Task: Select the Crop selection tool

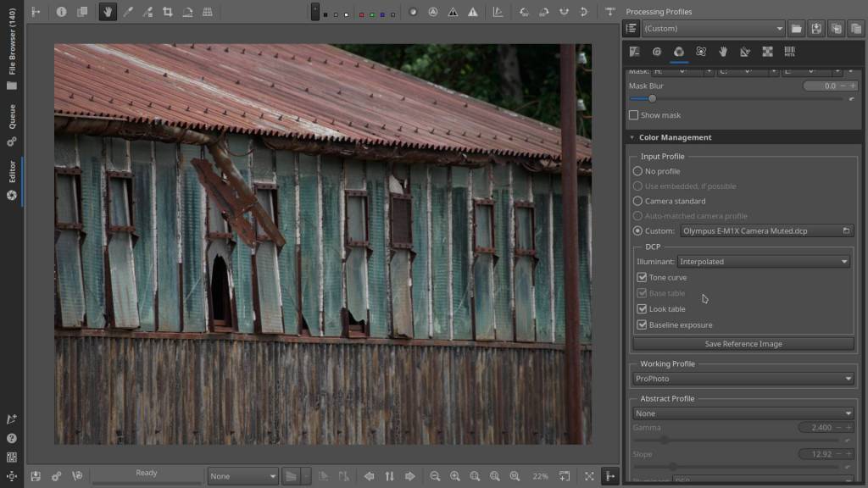Action: point(167,12)
